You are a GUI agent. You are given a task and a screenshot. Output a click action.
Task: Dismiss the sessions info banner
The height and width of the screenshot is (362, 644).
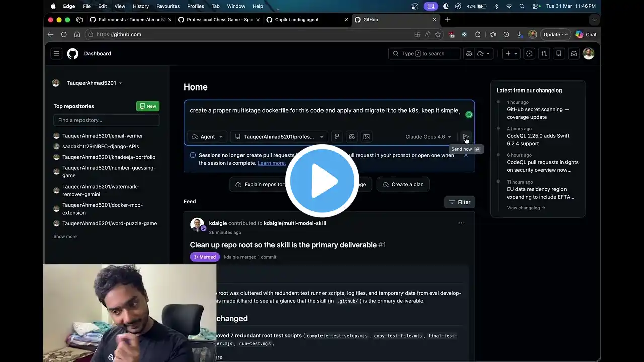466,155
